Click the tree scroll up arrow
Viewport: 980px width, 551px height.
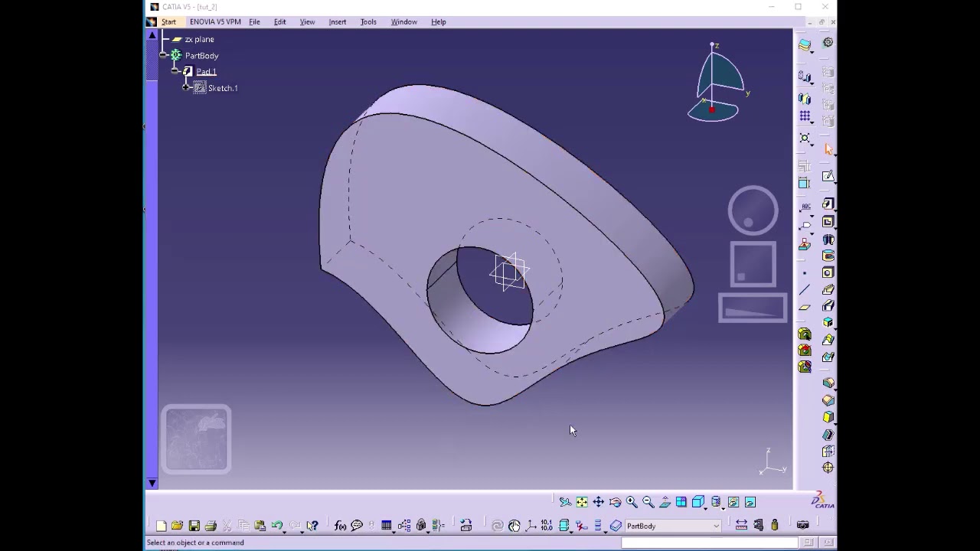click(152, 35)
